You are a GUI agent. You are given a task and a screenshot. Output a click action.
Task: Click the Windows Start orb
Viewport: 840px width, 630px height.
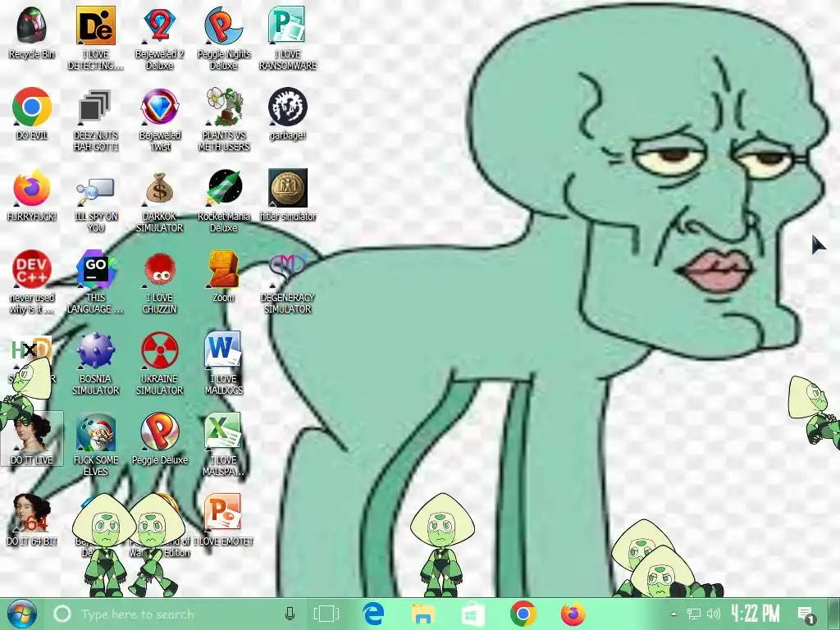click(21, 614)
